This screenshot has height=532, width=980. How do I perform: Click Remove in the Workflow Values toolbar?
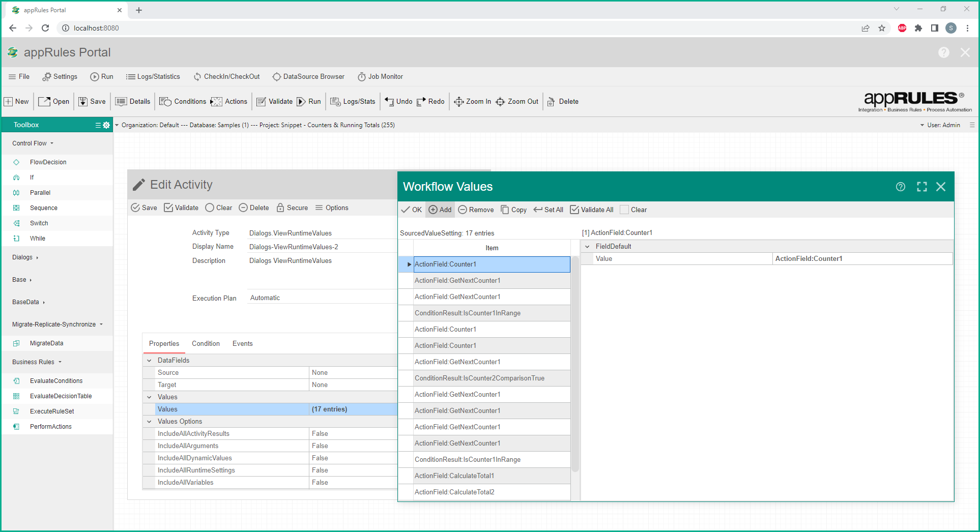pyautogui.click(x=476, y=210)
